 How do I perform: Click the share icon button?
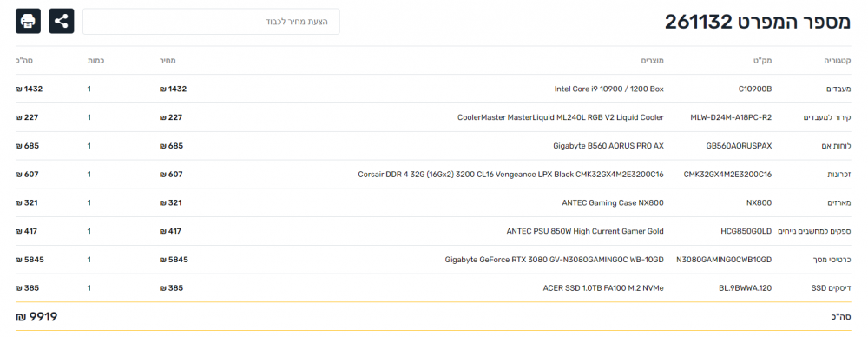pyautogui.click(x=62, y=21)
